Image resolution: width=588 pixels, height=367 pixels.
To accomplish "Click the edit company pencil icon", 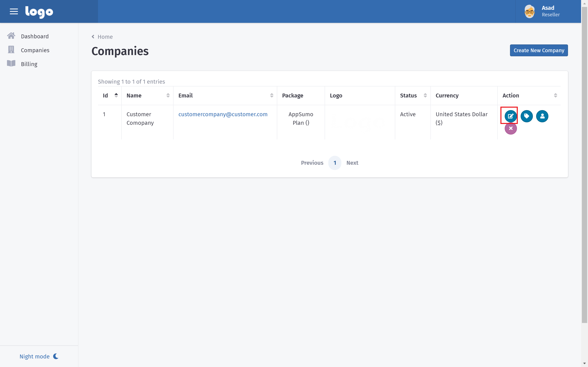I will pyautogui.click(x=510, y=116).
